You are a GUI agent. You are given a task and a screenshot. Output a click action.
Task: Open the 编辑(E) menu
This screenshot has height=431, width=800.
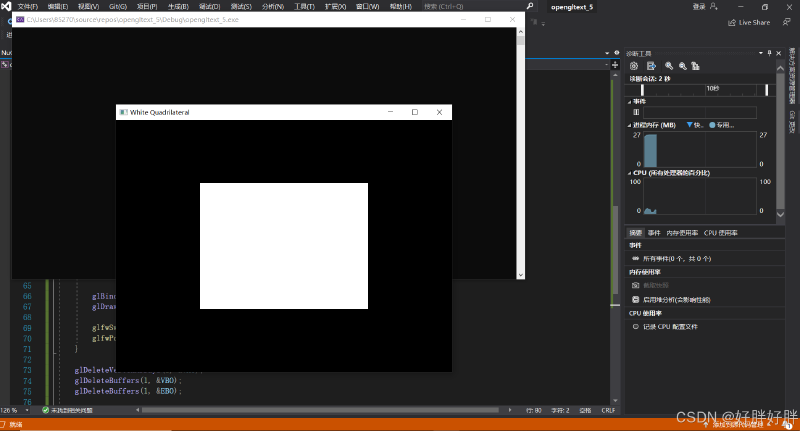point(58,7)
